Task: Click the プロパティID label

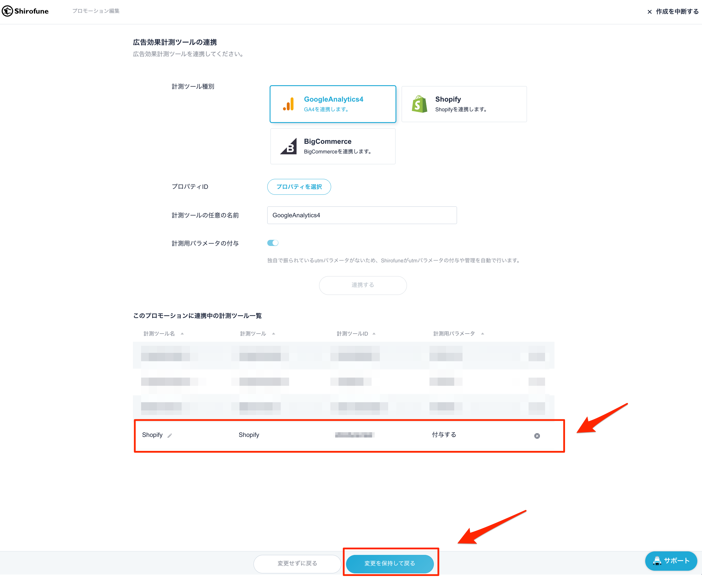Action: [190, 187]
